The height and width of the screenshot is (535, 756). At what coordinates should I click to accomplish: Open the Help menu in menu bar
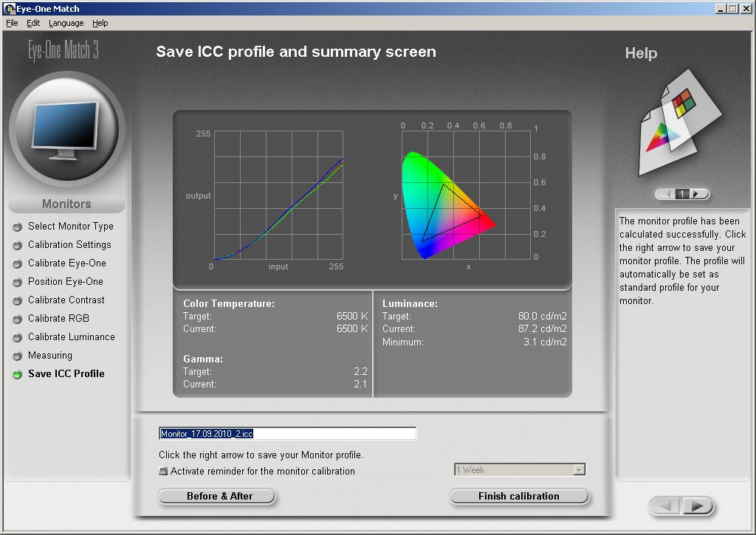tap(100, 23)
